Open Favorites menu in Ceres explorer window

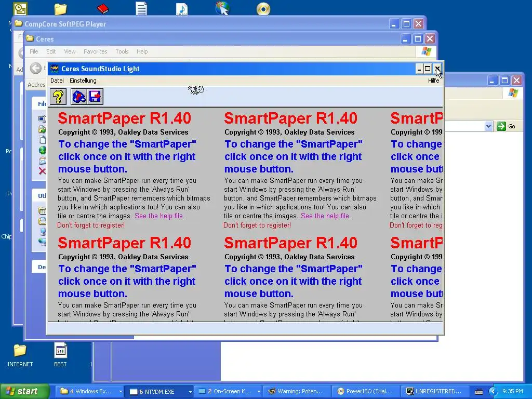[96, 51]
